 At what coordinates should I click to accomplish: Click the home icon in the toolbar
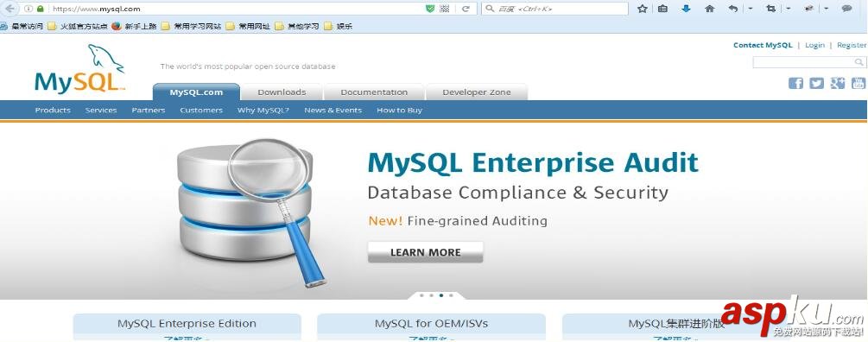(x=710, y=9)
